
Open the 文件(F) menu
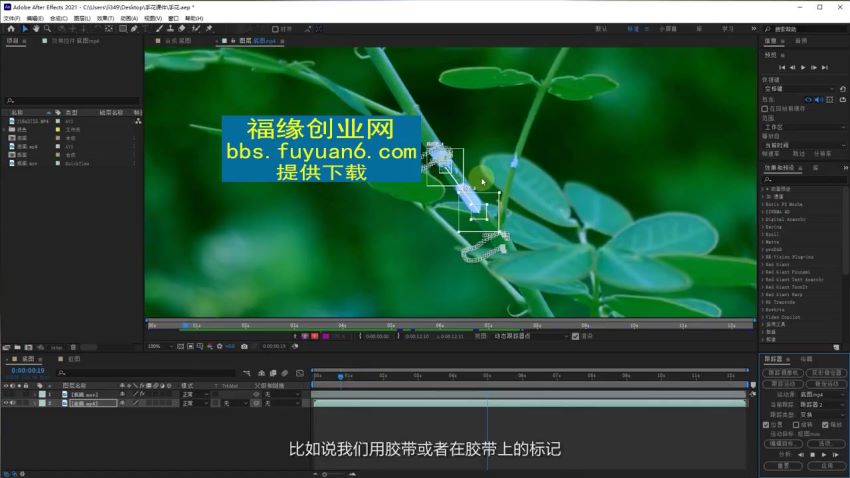click(11, 18)
